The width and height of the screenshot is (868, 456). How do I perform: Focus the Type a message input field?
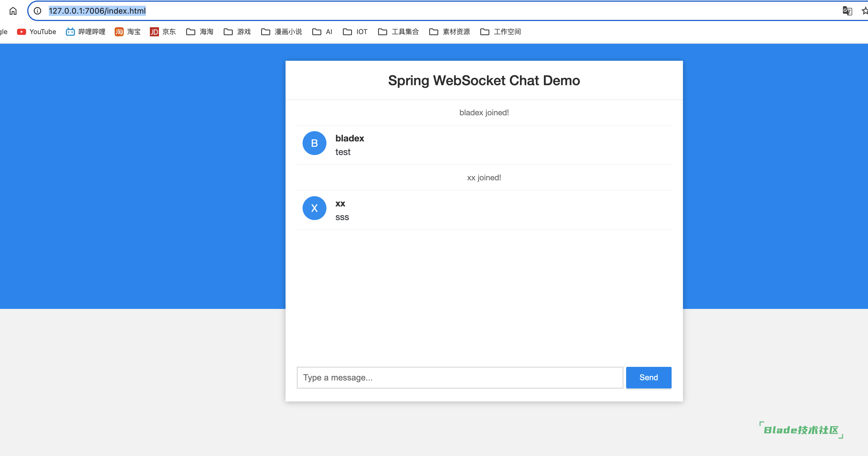(x=460, y=377)
